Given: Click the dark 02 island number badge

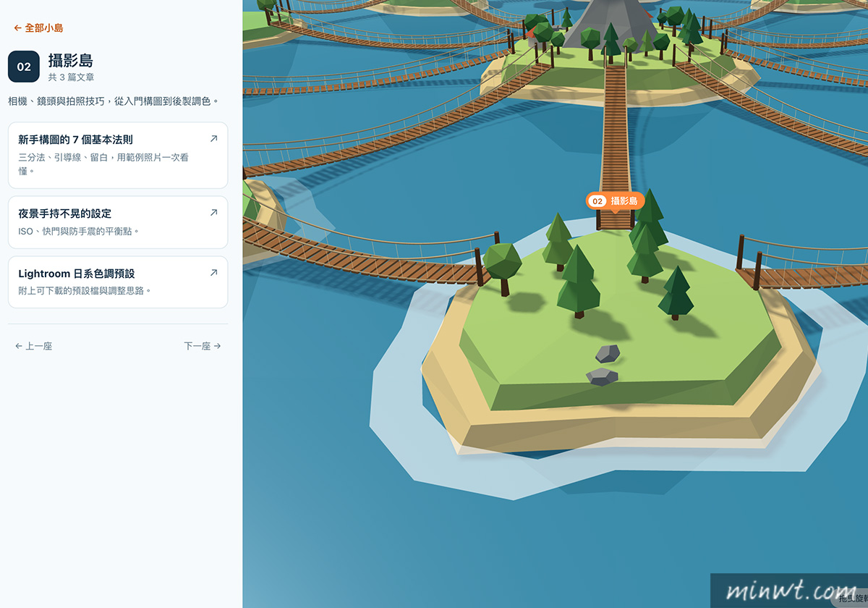Looking at the screenshot, I should tap(24, 67).
